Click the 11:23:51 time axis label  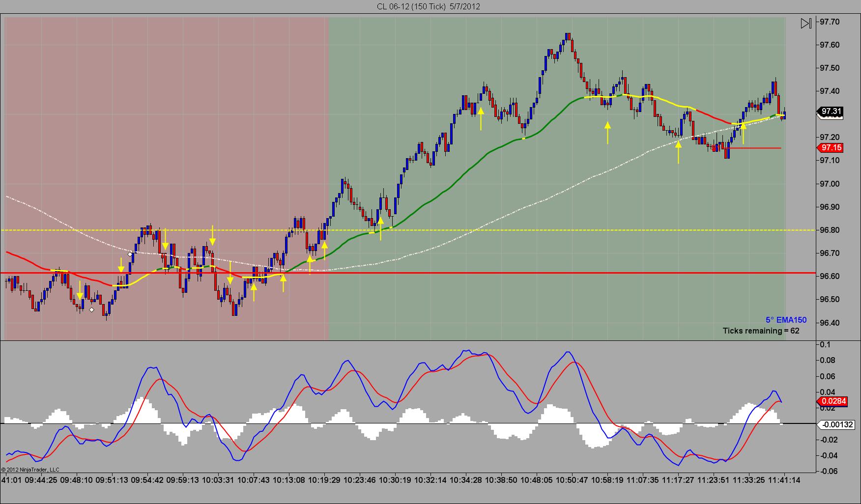pos(714,479)
